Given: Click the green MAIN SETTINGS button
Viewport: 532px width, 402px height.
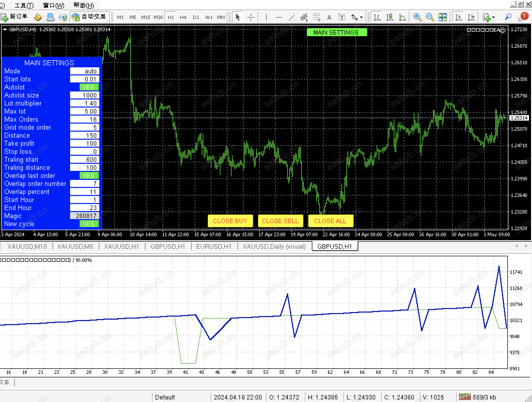Looking at the screenshot, I should [336, 32].
